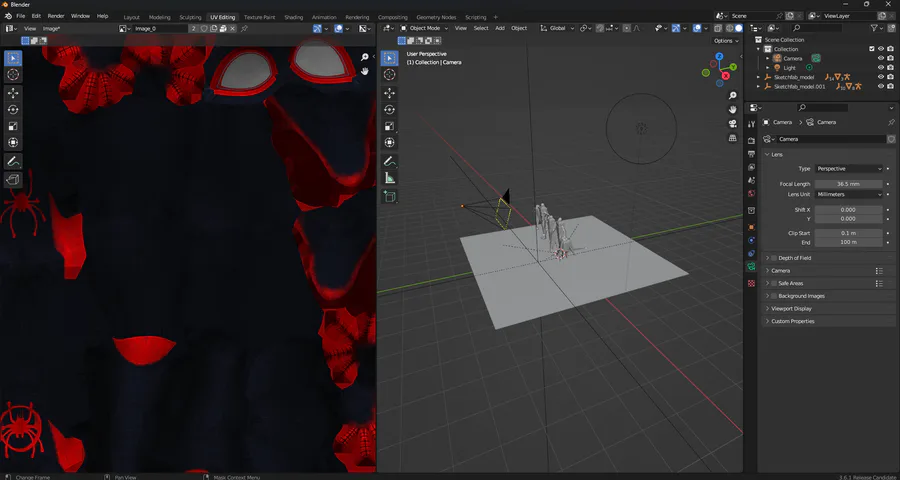Screen dimensions: 900x480
Task: Select the Move tool in the image editor
Action: 13,93
